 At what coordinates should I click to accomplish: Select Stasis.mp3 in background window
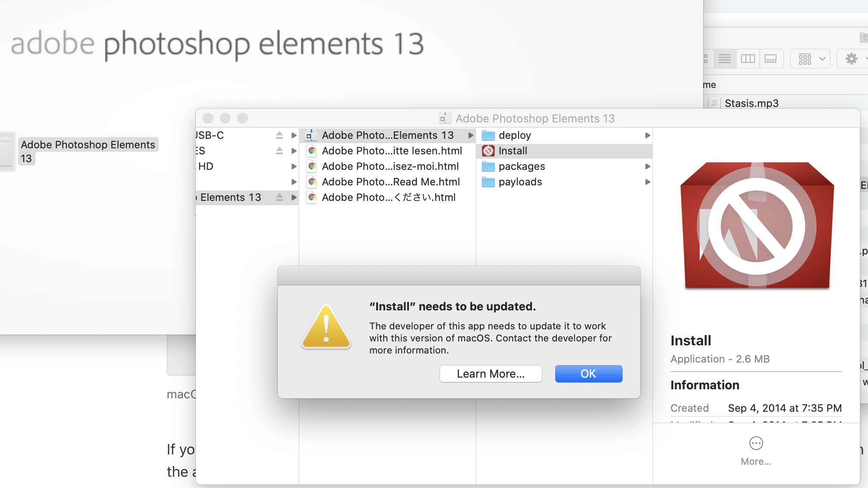point(751,103)
